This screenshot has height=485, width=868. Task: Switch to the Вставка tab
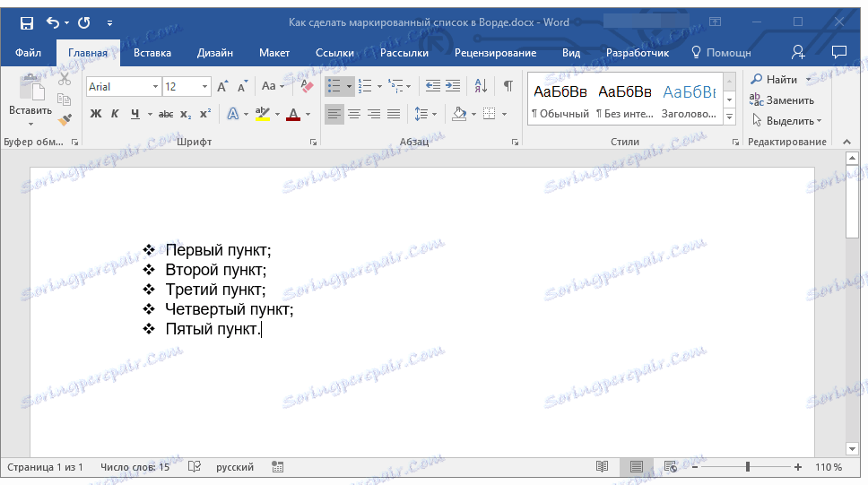pyautogui.click(x=152, y=53)
